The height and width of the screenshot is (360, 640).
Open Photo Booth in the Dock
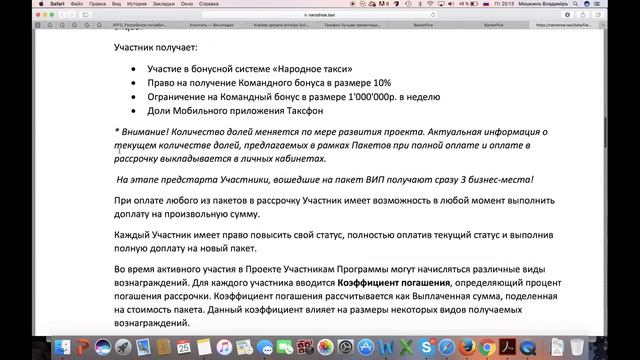(305, 347)
